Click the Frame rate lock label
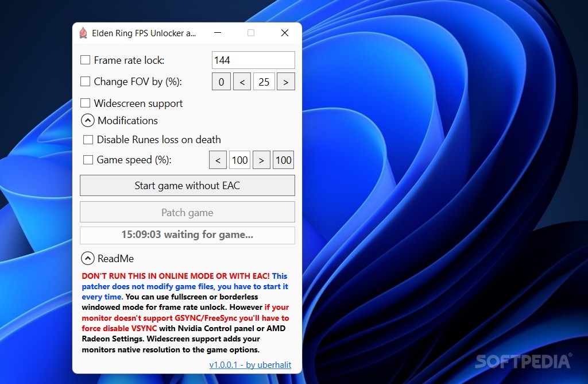Image resolution: width=588 pixels, height=384 pixels. pyautogui.click(x=129, y=60)
